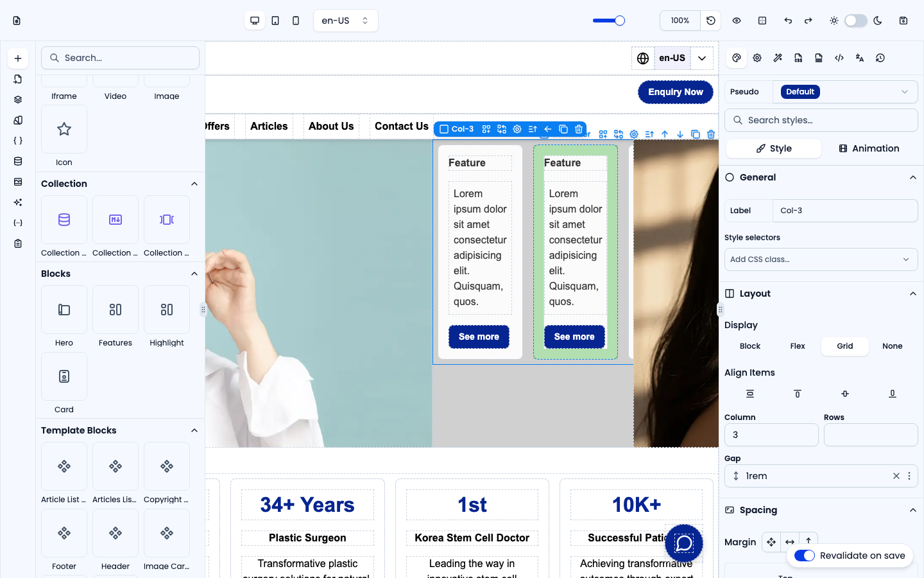This screenshot has height=578, width=924.
Task: Click the Column value input
Action: click(x=771, y=435)
